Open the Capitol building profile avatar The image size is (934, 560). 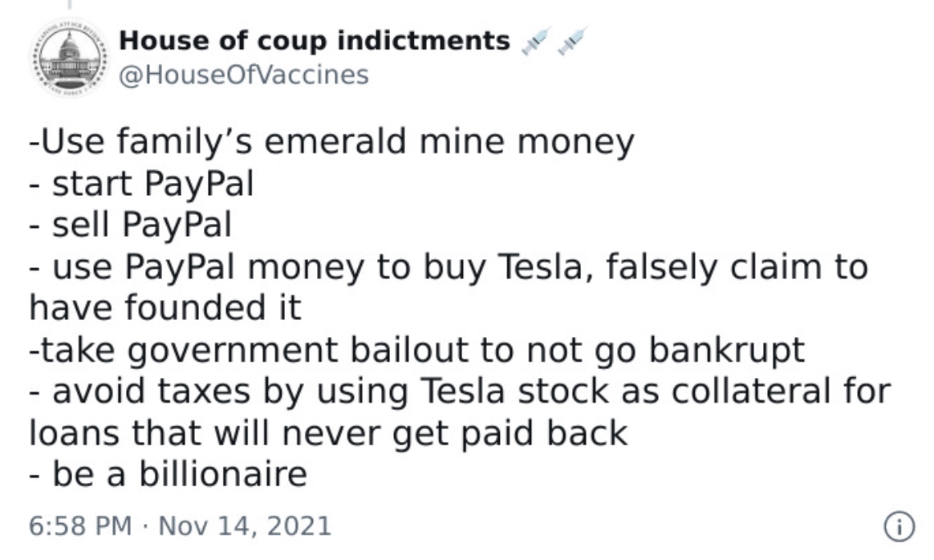pyautogui.click(x=70, y=58)
